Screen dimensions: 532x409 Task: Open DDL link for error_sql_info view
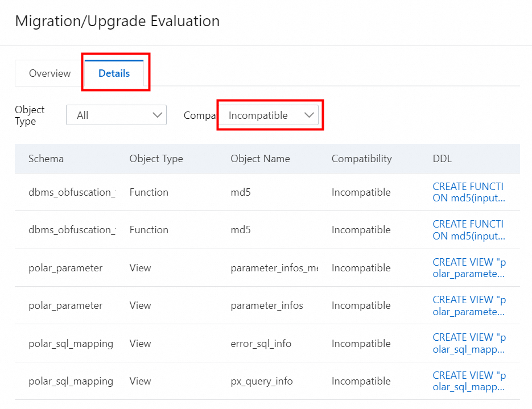tap(469, 343)
